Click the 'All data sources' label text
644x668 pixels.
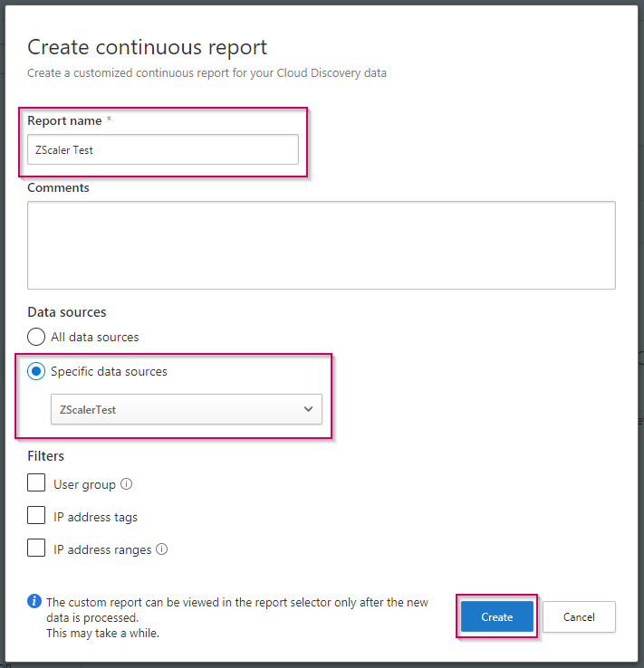coord(95,337)
